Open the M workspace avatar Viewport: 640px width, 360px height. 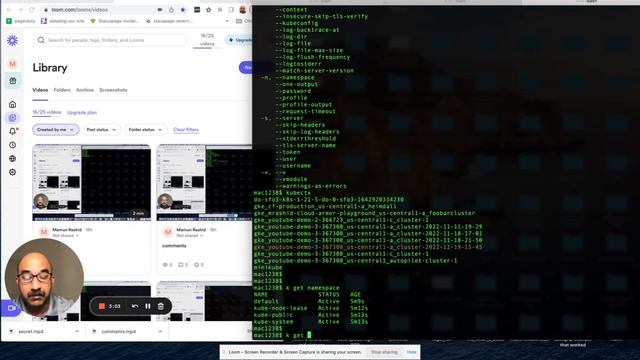13,64
